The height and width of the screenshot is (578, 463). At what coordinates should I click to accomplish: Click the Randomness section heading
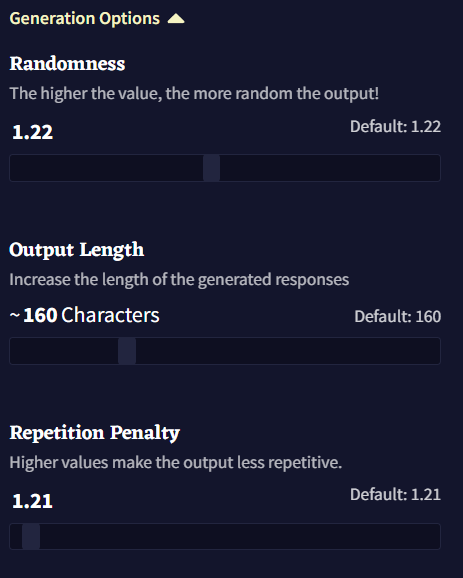click(67, 64)
